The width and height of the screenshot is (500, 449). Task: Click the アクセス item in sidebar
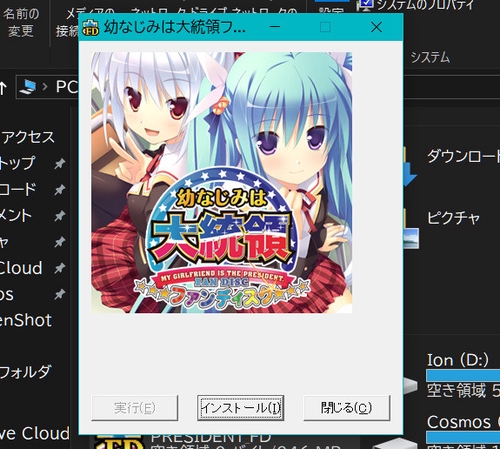coord(28,137)
